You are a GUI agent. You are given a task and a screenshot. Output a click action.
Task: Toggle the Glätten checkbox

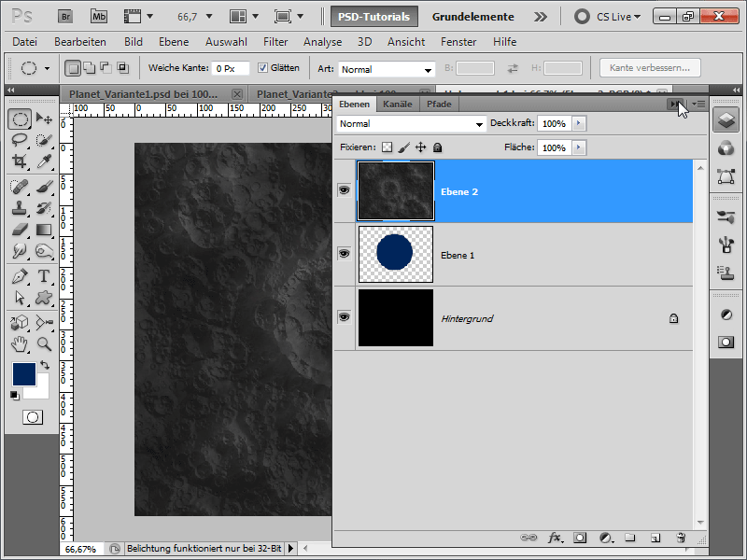[x=262, y=68]
